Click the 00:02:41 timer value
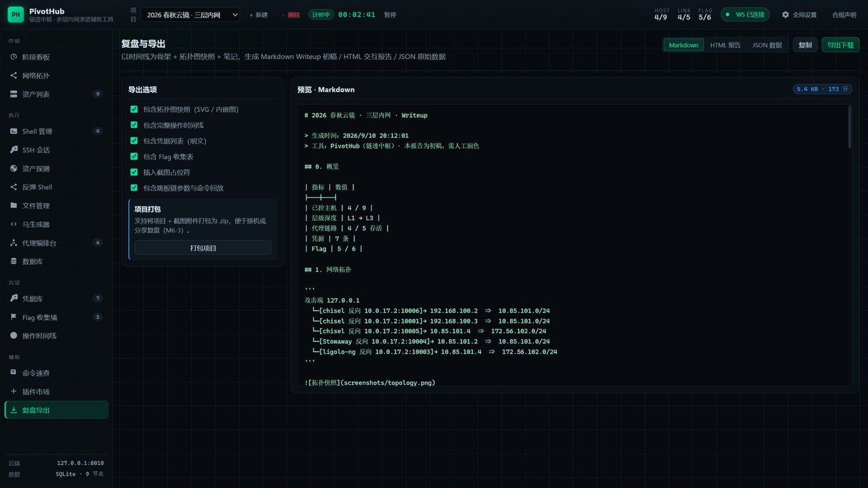The image size is (868, 488). point(357,14)
